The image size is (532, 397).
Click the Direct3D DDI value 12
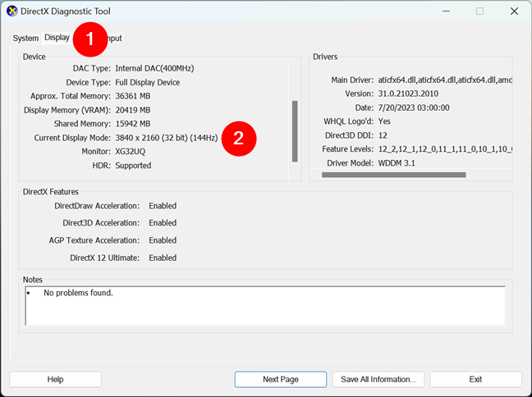tap(383, 135)
